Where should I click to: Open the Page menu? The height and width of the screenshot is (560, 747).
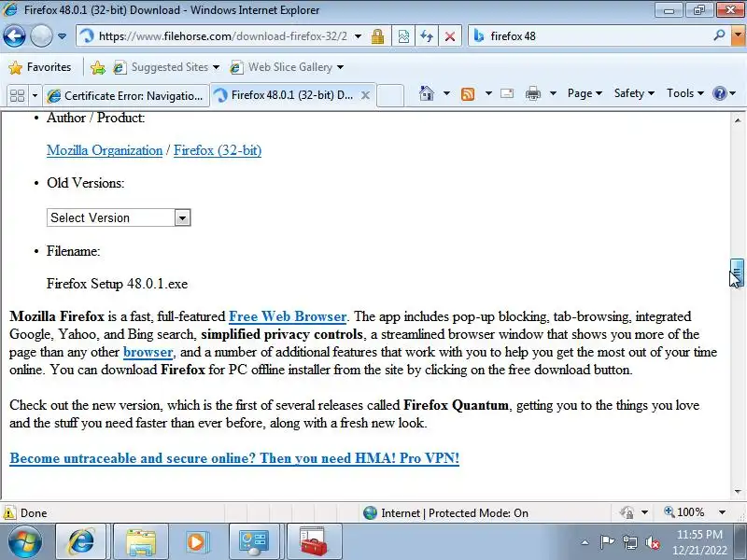coord(585,93)
